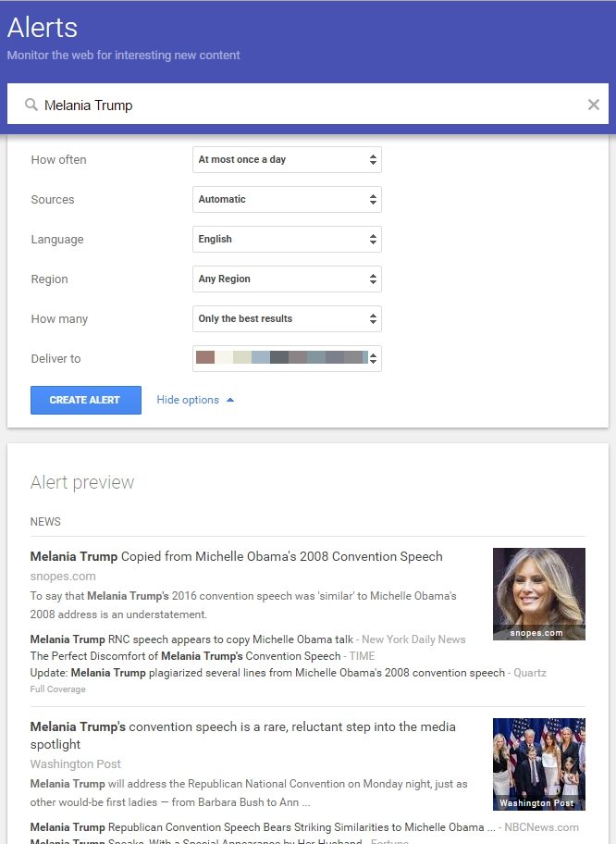This screenshot has width=616, height=844.
Task: Click the search magnifier icon
Action: point(31,105)
